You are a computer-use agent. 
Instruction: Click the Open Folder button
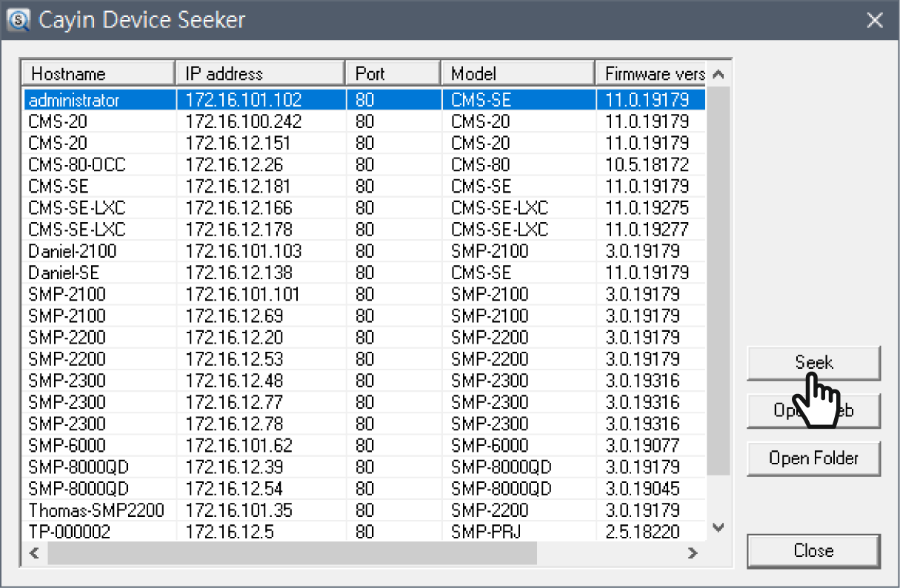[x=813, y=458]
